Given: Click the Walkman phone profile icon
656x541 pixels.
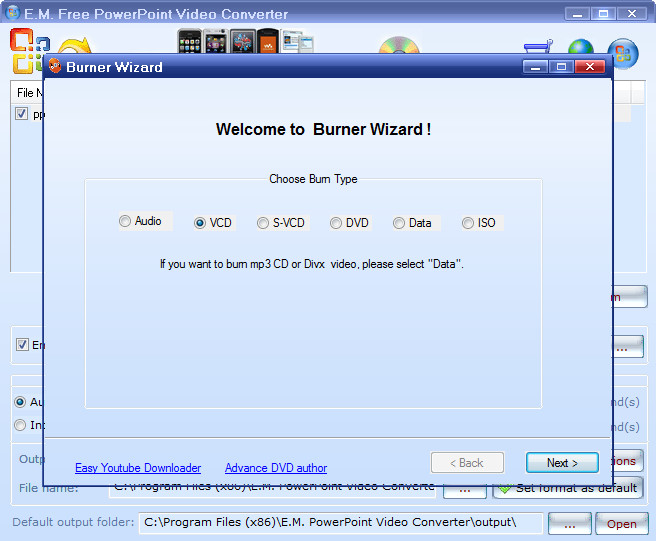Looking at the screenshot, I should coord(268,41).
